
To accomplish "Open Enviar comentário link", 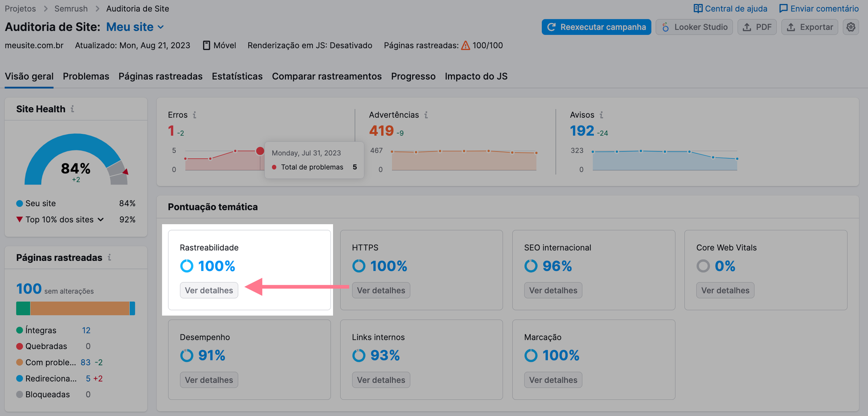I will point(819,9).
